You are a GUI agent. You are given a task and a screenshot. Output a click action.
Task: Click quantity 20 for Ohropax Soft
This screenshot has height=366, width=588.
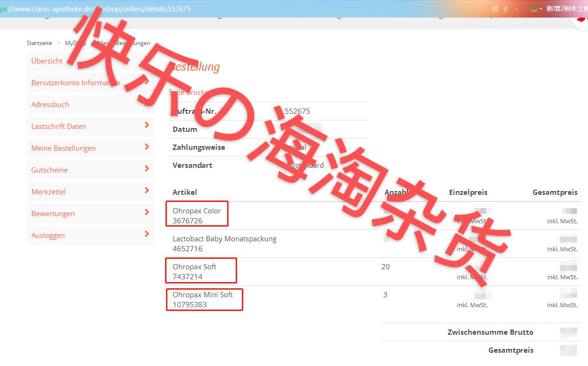coord(386,266)
